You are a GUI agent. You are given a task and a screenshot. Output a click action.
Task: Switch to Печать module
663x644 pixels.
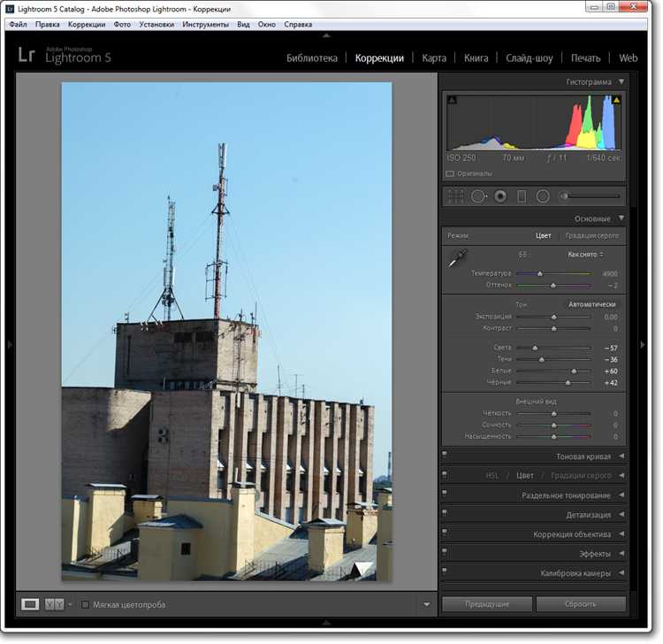(585, 58)
